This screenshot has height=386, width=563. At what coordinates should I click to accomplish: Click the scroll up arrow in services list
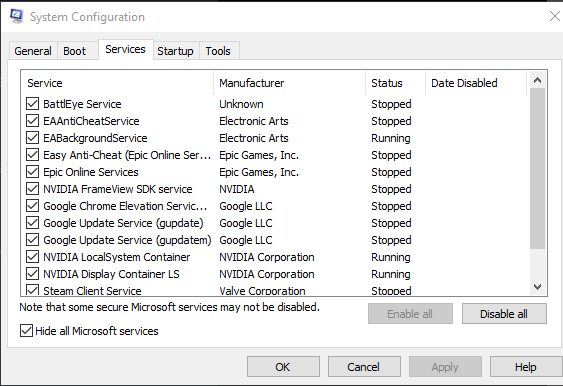pyautogui.click(x=537, y=80)
